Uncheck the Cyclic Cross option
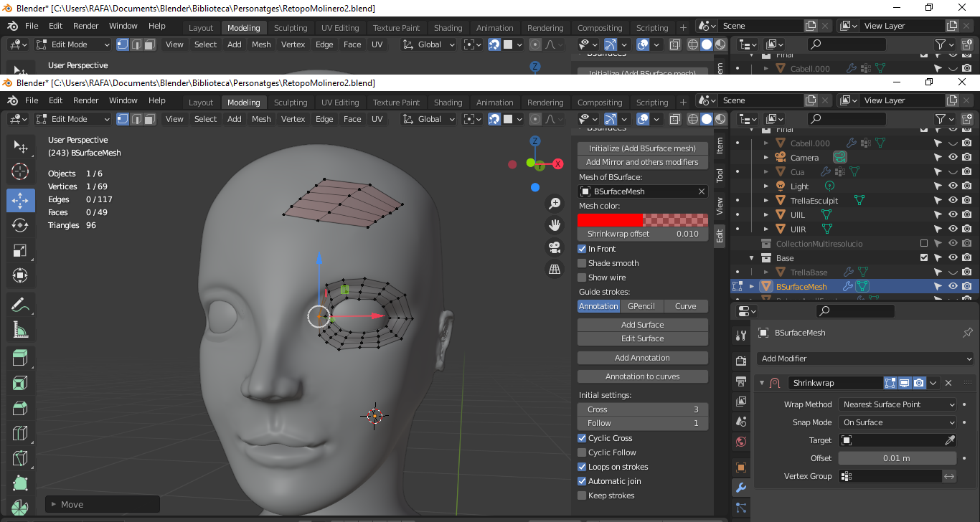 [x=582, y=438]
